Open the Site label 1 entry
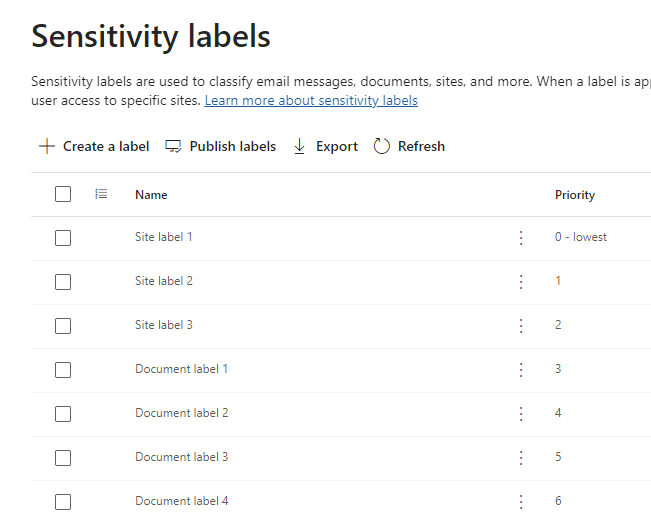Image resolution: width=651 pixels, height=522 pixels. (164, 237)
